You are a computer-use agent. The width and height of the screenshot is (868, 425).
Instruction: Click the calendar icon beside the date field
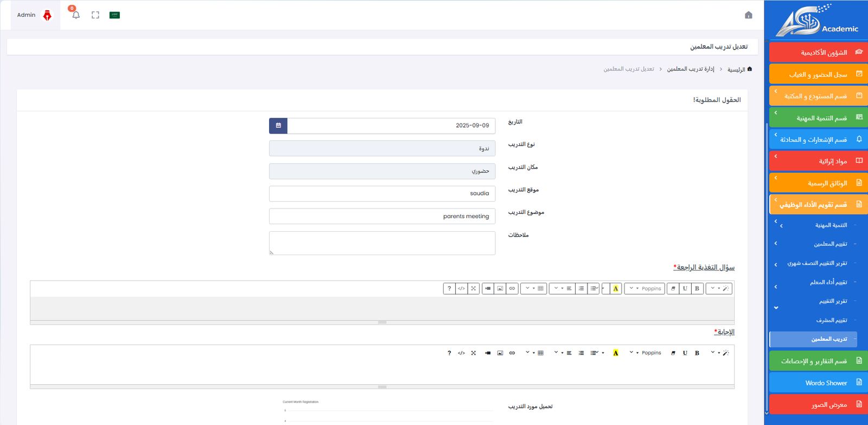(278, 125)
